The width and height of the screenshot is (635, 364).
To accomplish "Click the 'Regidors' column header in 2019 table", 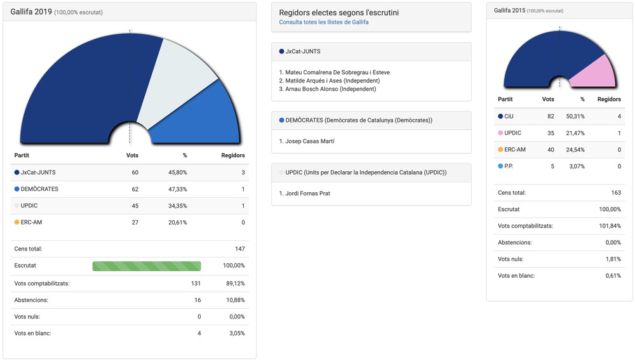I will tap(232, 155).
